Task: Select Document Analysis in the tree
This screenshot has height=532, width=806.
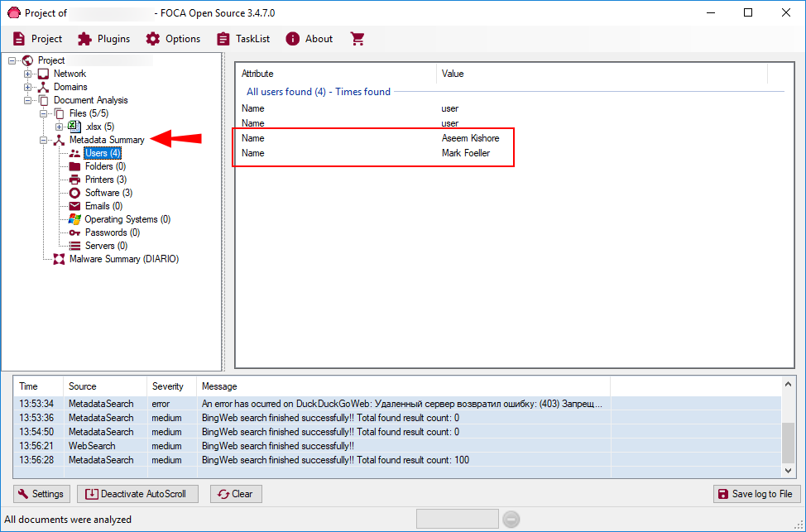Action: [90, 100]
